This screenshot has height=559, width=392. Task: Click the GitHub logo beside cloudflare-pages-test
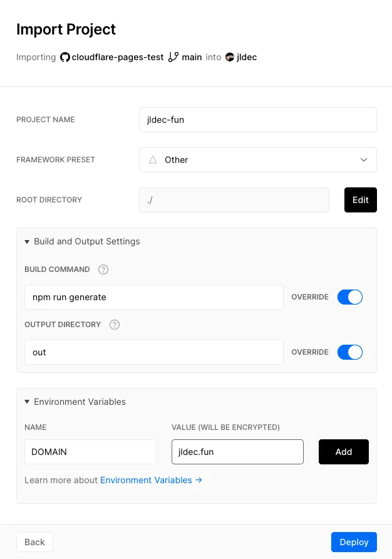tap(65, 57)
